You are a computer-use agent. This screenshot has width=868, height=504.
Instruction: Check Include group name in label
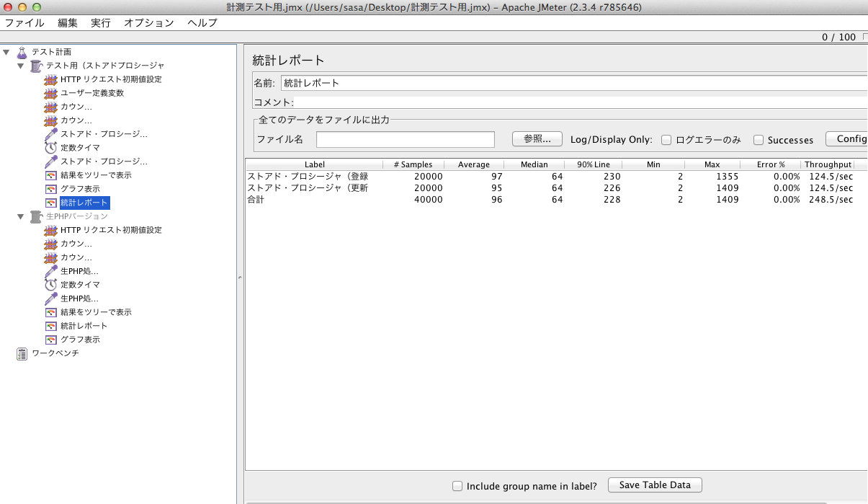[457, 486]
